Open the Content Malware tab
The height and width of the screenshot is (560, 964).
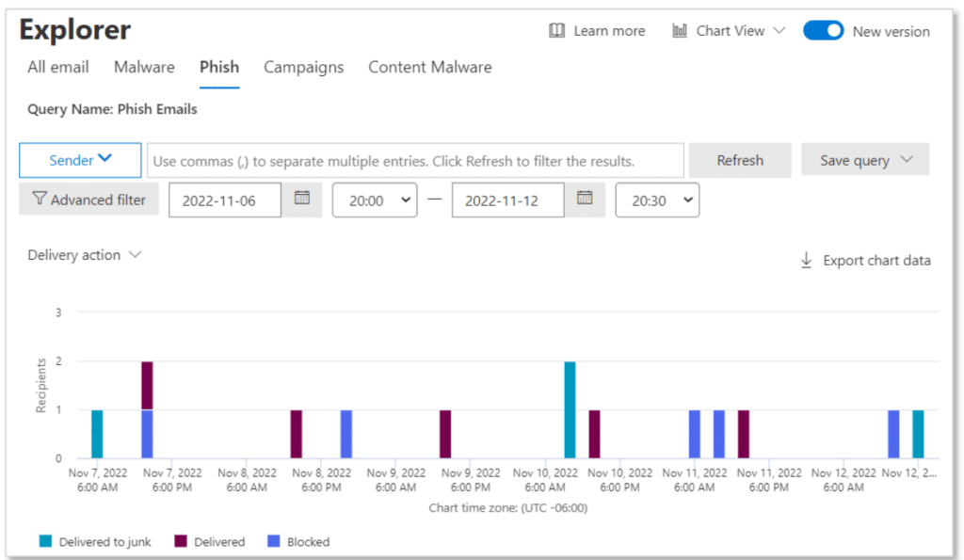(x=429, y=67)
